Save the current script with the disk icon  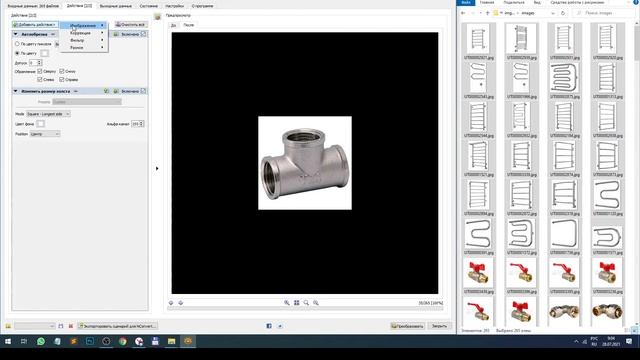[61, 326]
